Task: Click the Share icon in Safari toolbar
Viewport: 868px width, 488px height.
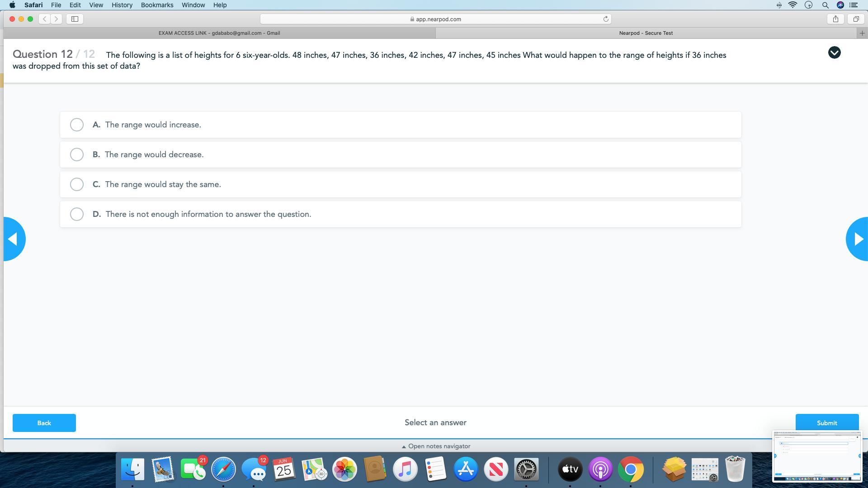Action: pyautogui.click(x=835, y=19)
